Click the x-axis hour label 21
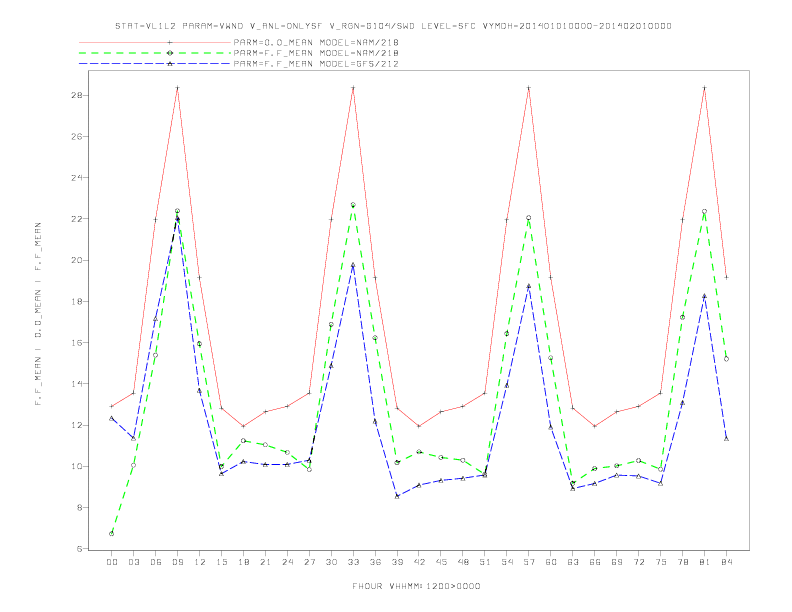This screenshot has width=792, height=612. coord(265,562)
